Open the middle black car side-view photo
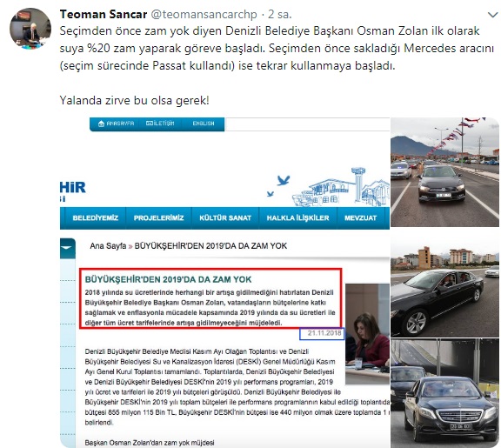 coord(444,283)
